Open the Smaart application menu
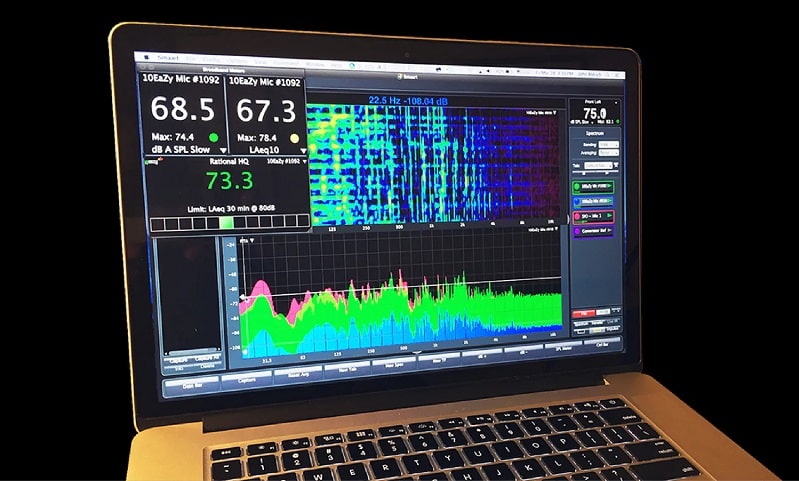 (x=167, y=58)
